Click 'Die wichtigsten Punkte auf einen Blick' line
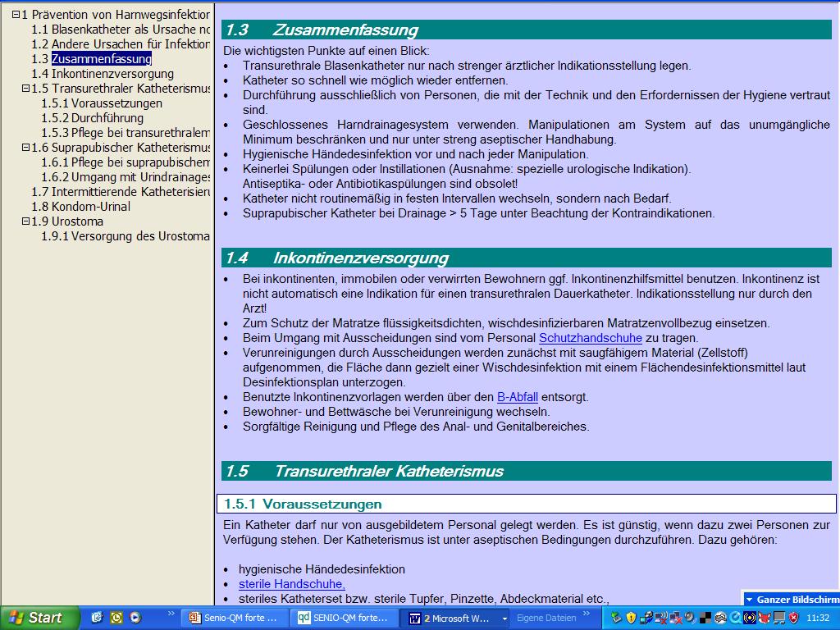Screen dimensions: 840x630 (x=326, y=51)
